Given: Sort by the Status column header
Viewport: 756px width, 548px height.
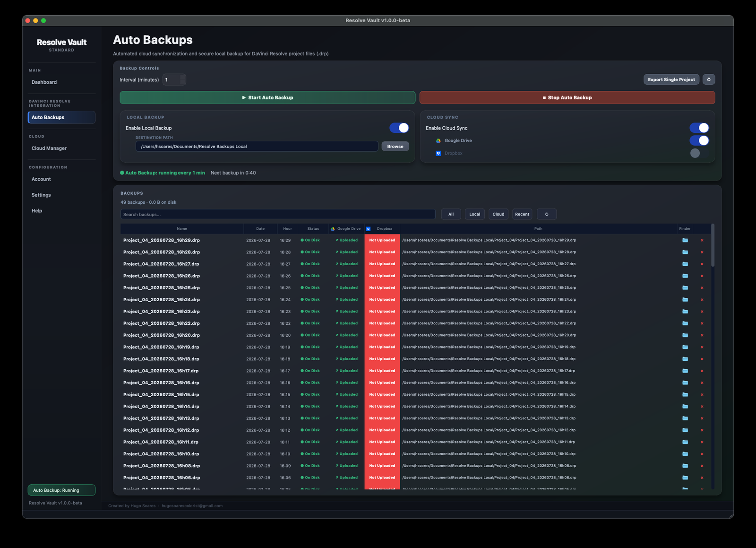Looking at the screenshot, I should click(313, 229).
